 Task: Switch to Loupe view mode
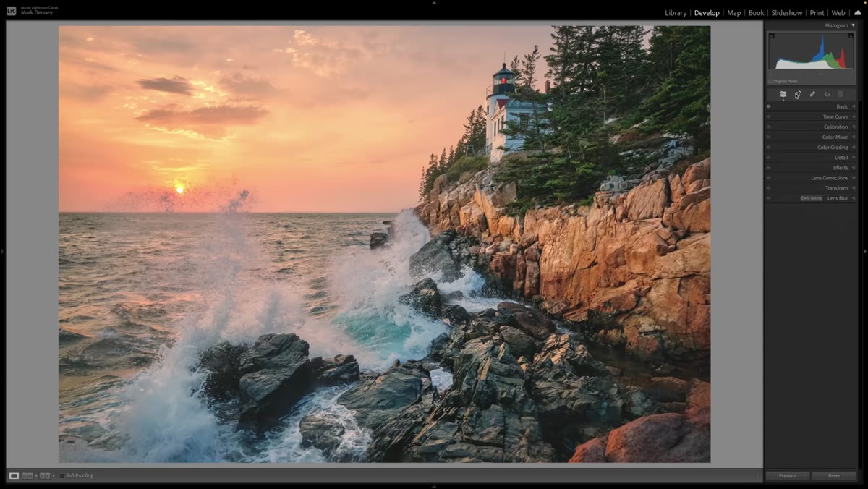(x=14, y=476)
